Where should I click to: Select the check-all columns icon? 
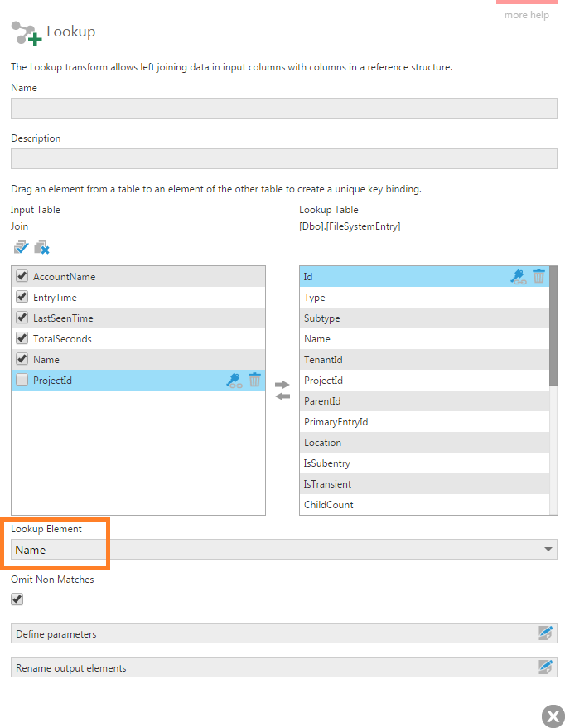pyautogui.click(x=21, y=246)
